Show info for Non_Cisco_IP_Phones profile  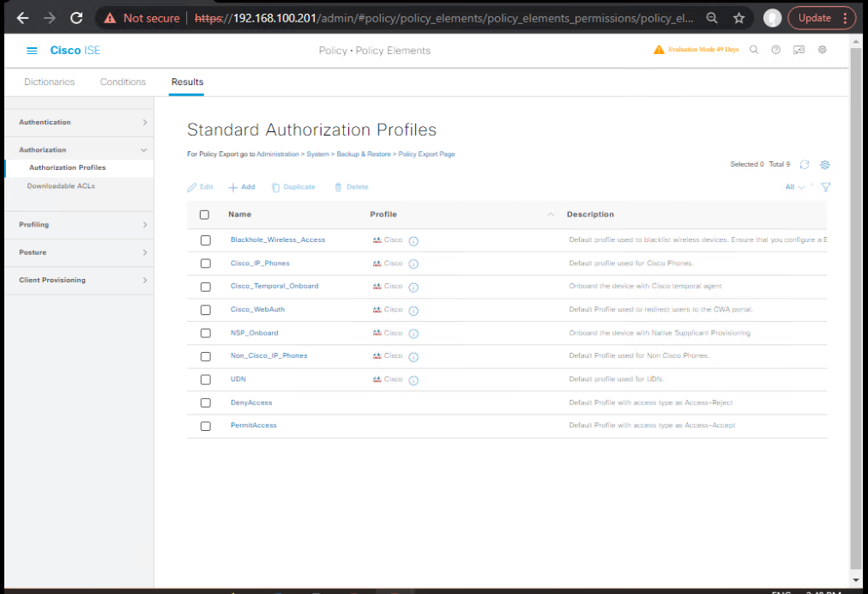[413, 357]
